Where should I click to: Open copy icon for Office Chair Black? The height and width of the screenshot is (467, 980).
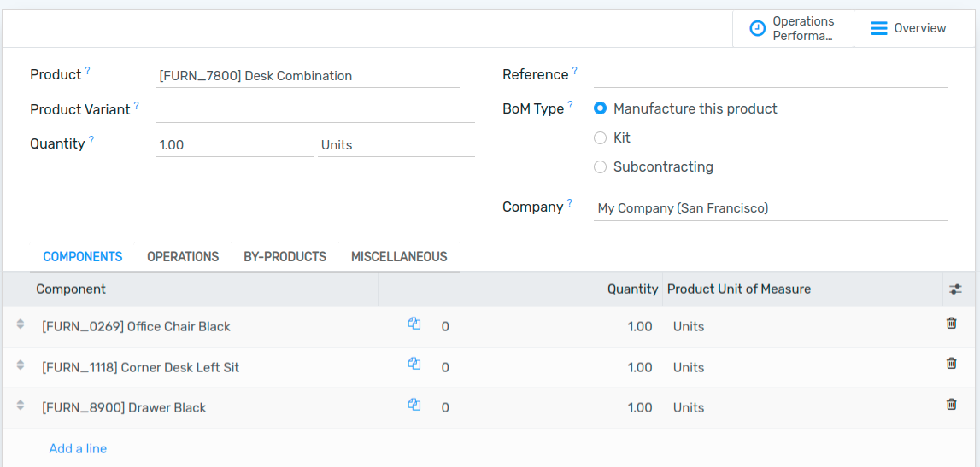(x=414, y=324)
